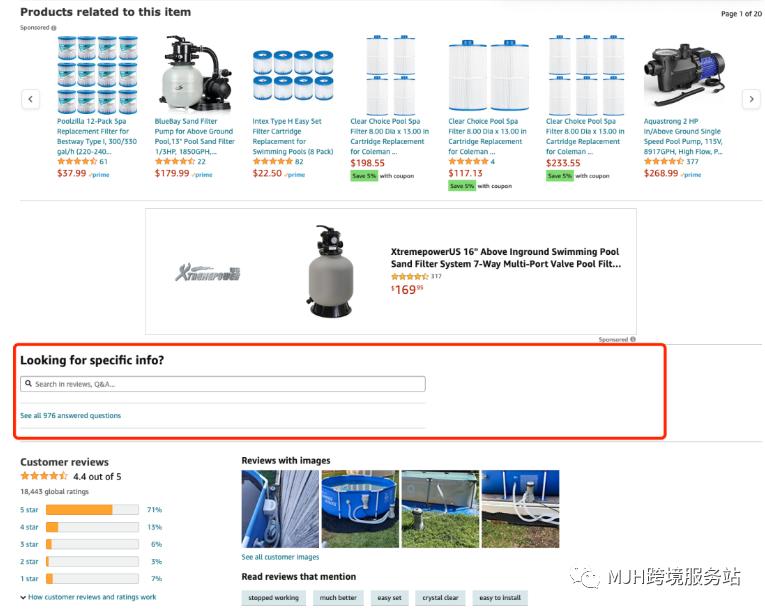Click the 4 star 13% histogram bar
The height and width of the screenshot is (610, 765).
tap(92, 527)
